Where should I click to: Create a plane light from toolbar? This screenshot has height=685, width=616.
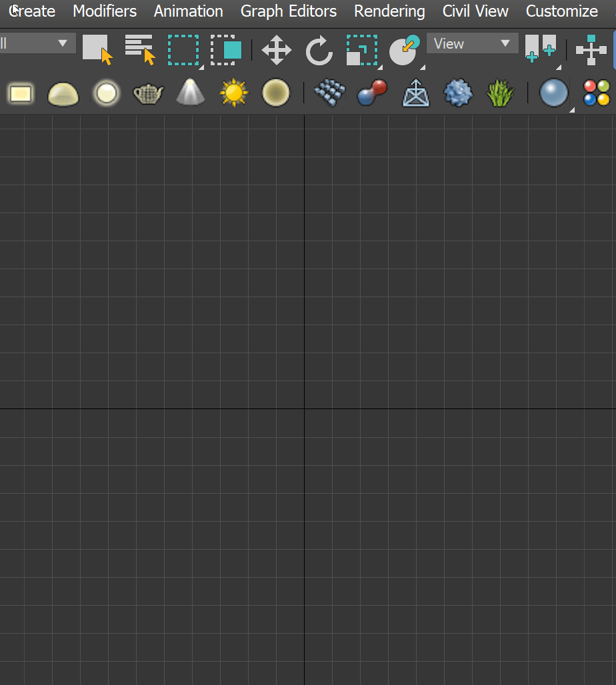[x=21, y=93]
